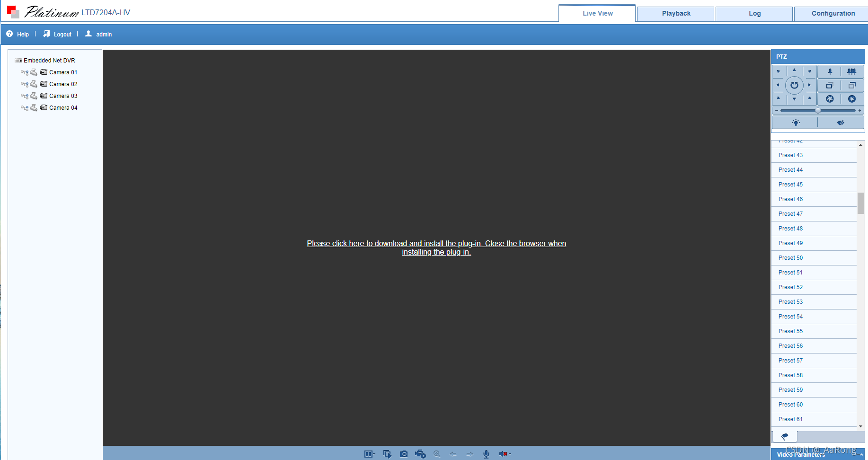Click Focus far icon in PTZ panel
Viewport: 868px width, 460px height.
pyautogui.click(x=852, y=85)
